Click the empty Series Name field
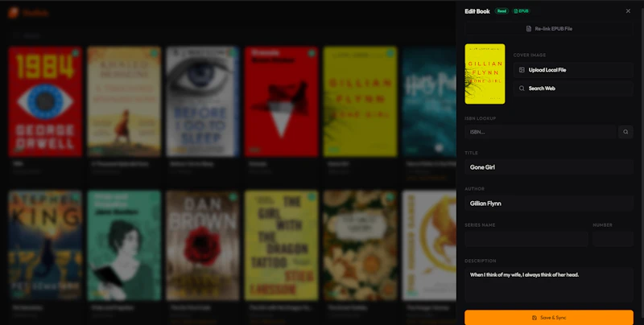The width and height of the screenshot is (644, 325). tap(526, 239)
